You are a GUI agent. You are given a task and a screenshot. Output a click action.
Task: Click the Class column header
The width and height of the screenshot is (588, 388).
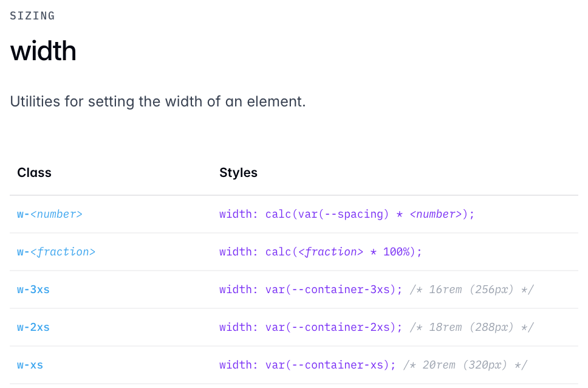pos(34,172)
